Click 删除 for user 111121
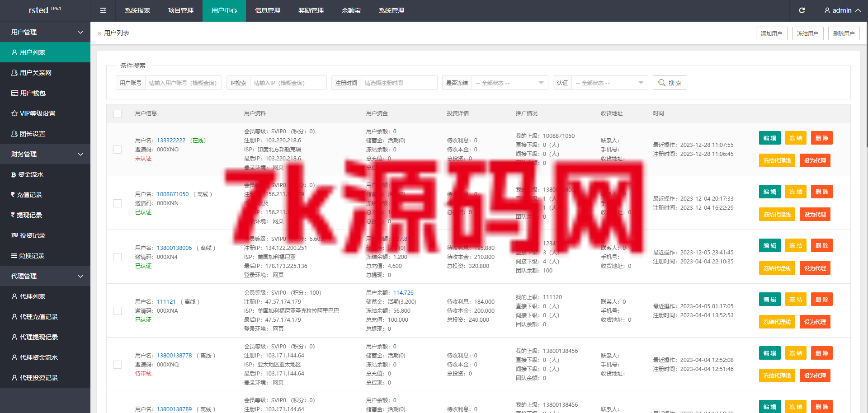Viewport: 868px width, 413px height. pyautogui.click(x=822, y=300)
